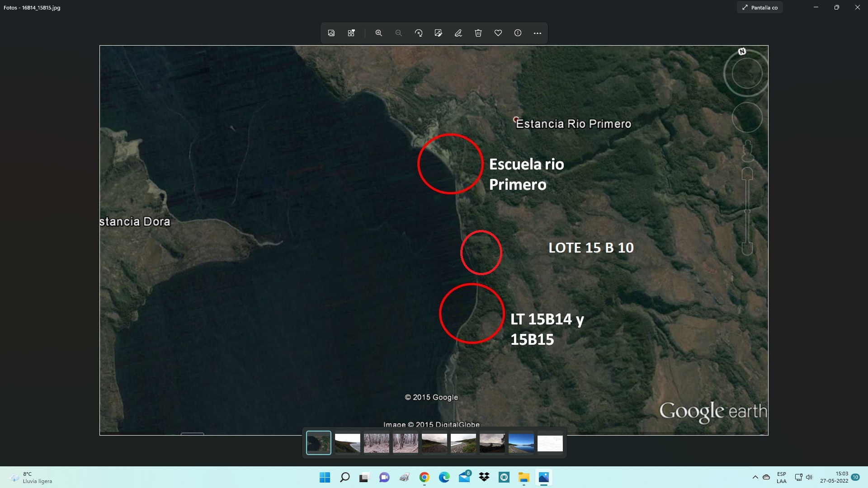
Task: Expand the see more ellipsis menu
Action: (538, 33)
